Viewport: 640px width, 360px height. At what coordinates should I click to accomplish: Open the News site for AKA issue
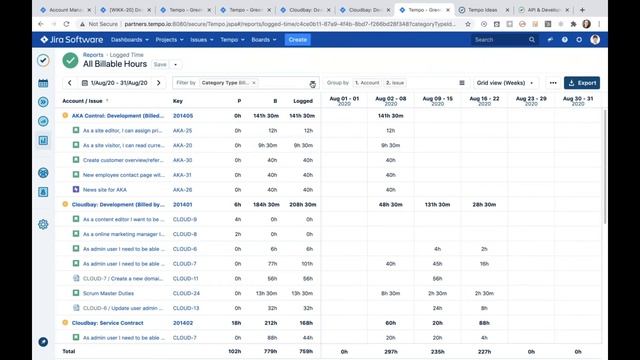pyautogui.click(x=105, y=190)
